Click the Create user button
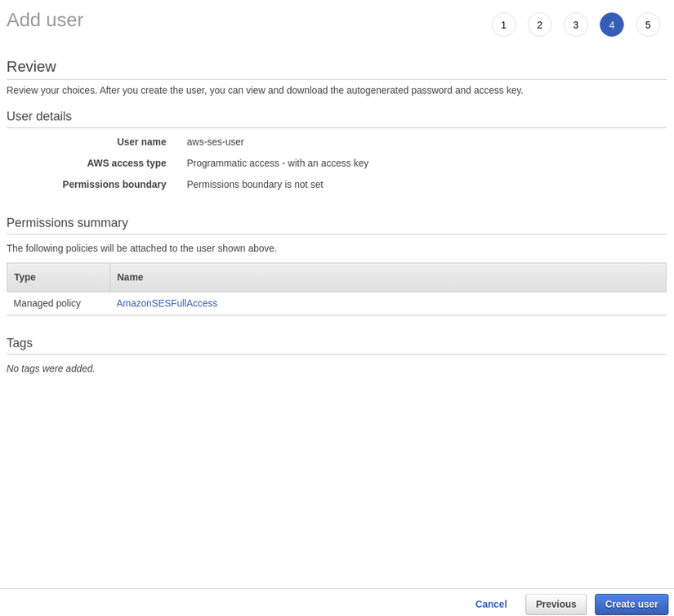This screenshot has width=674, height=616. (x=631, y=605)
